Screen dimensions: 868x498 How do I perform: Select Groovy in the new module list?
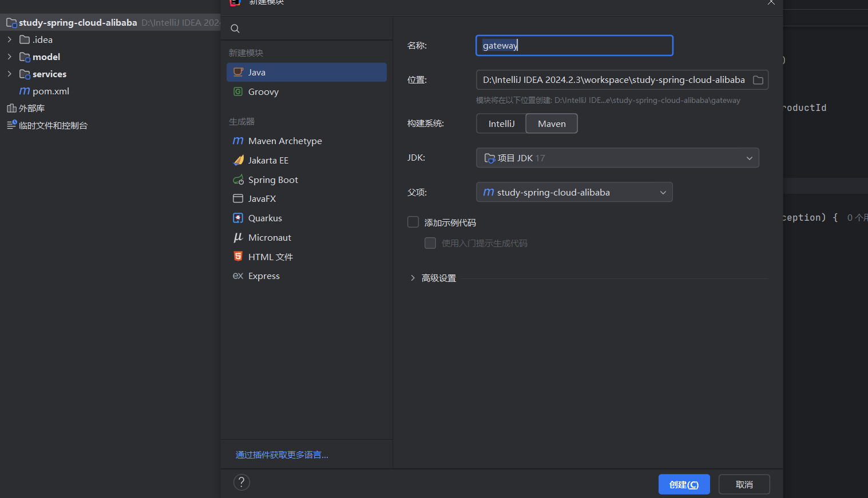[x=263, y=91]
